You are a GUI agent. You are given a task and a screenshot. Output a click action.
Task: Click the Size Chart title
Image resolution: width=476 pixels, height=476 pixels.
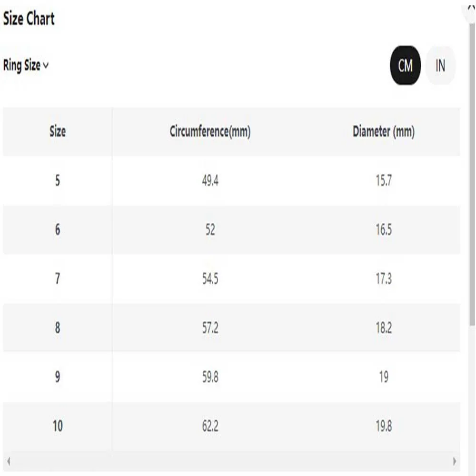pos(29,19)
